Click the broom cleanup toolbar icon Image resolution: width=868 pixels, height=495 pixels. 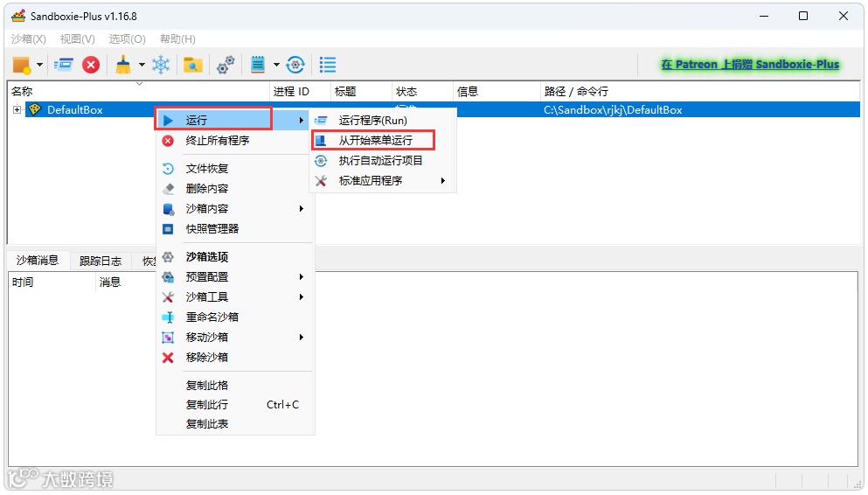[x=123, y=65]
